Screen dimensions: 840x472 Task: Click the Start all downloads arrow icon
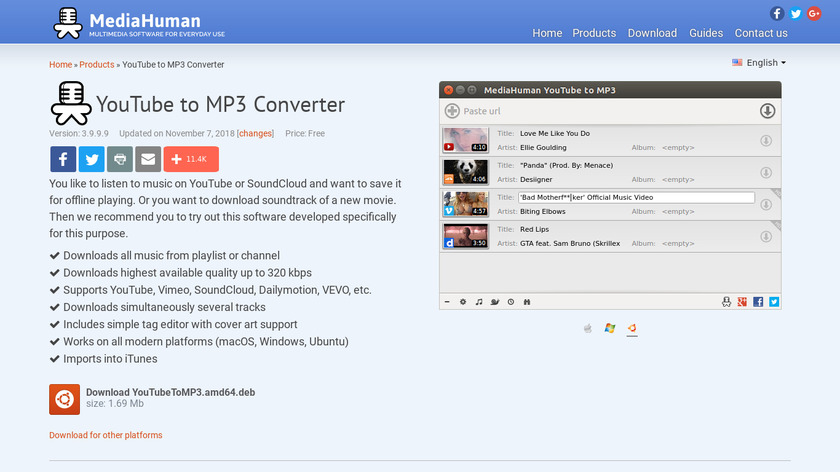click(767, 111)
